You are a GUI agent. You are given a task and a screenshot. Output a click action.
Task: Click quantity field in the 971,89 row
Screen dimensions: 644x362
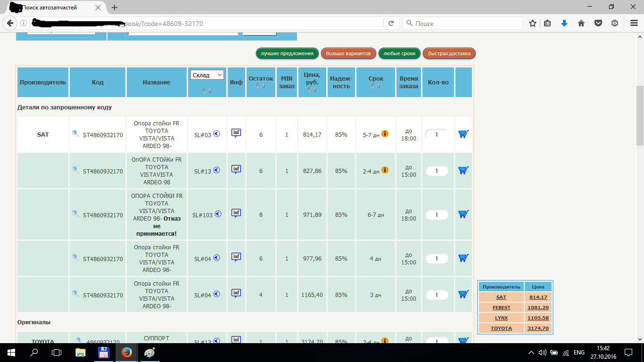pos(437,215)
